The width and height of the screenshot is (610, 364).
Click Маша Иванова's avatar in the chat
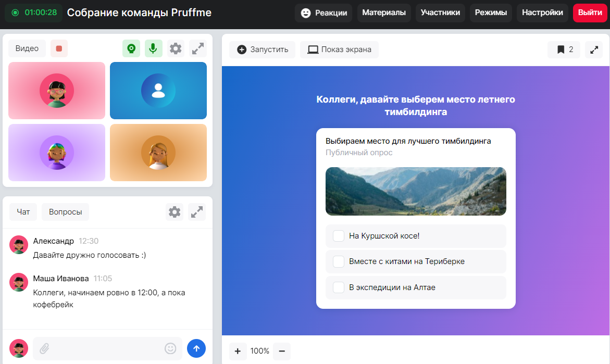[x=19, y=282]
